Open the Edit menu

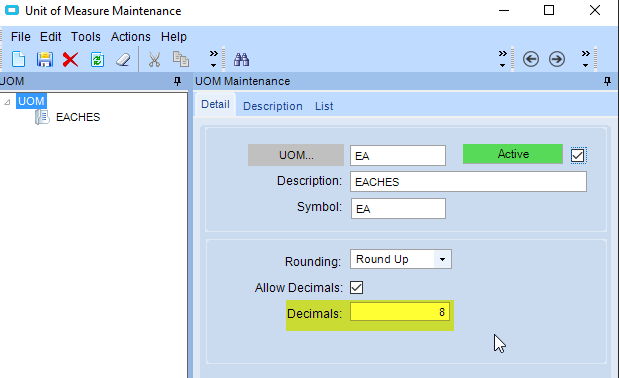[50, 37]
